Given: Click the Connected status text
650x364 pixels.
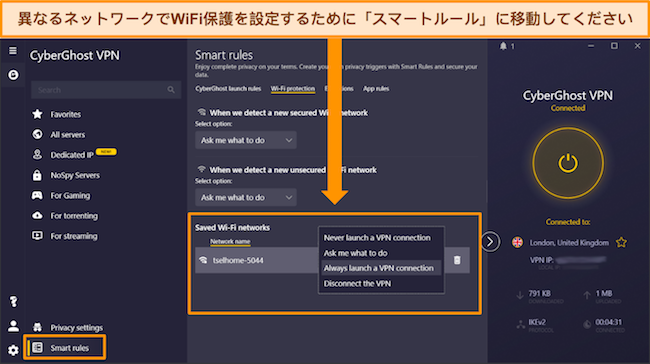Looking at the screenshot, I should pyautogui.click(x=568, y=108).
